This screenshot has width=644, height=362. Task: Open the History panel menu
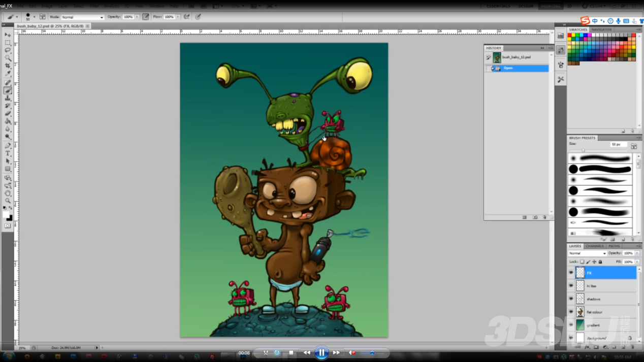coord(551,48)
